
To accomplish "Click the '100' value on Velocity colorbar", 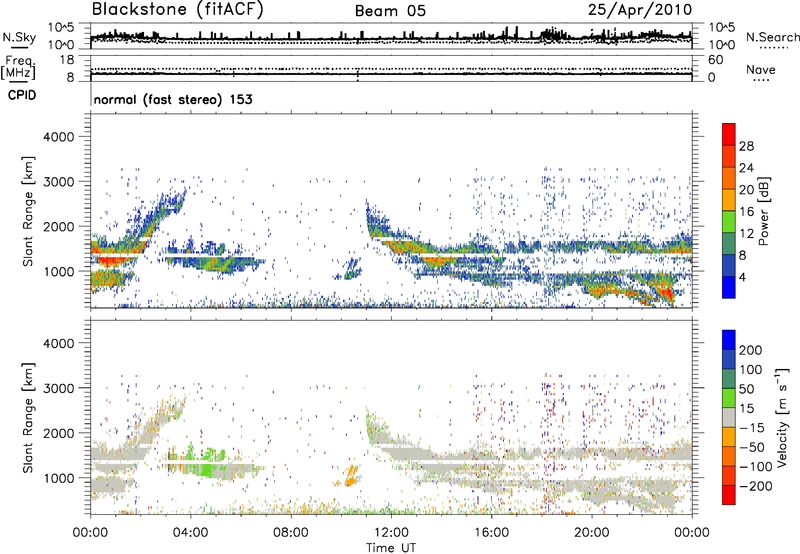I will (x=751, y=370).
